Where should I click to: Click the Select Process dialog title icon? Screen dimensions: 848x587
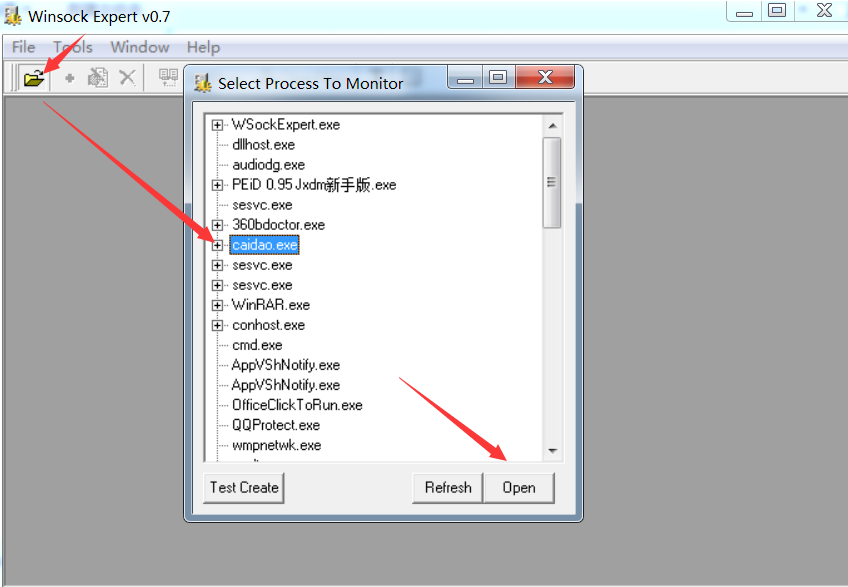pyautogui.click(x=203, y=83)
